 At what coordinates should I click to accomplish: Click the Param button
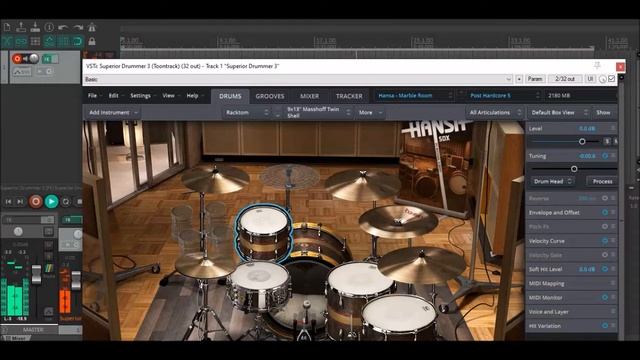(x=535, y=79)
